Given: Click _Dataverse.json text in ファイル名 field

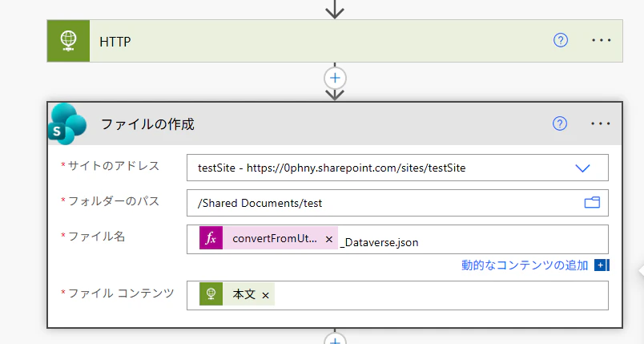Looking at the screenshot, I should [x=379, y=242].
